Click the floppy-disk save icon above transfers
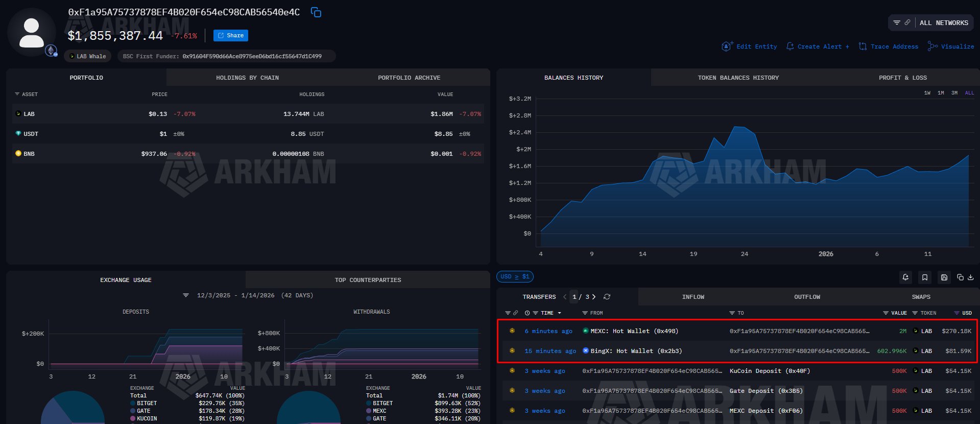 (x=944, y=277)
